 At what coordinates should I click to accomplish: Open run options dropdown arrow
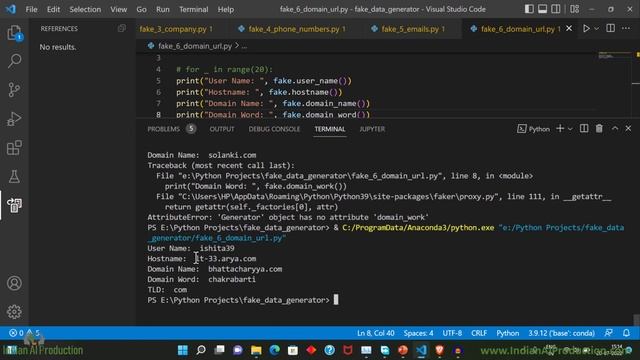pos(597,29)
